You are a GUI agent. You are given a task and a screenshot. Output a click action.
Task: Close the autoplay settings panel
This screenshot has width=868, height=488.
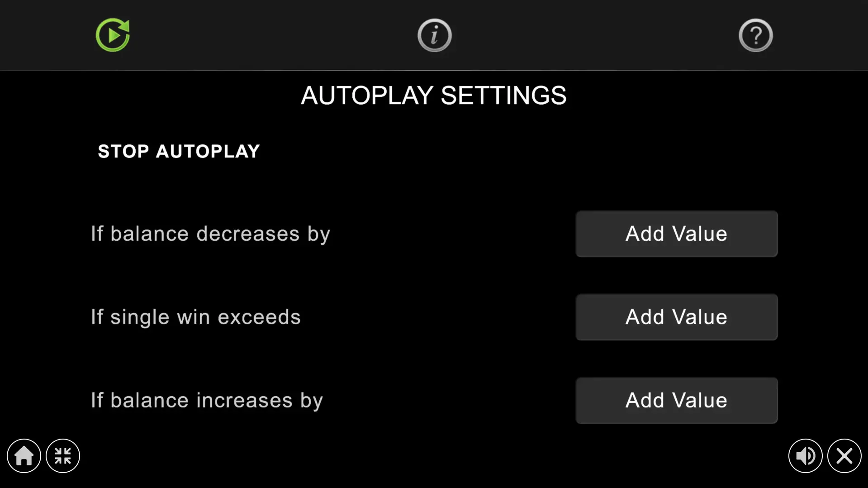click(x=844, y=455)
